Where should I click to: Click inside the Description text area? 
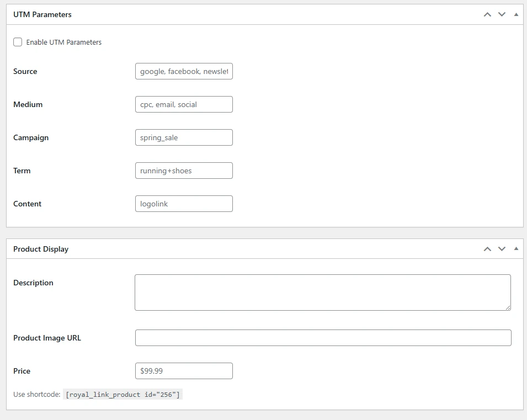322,291
